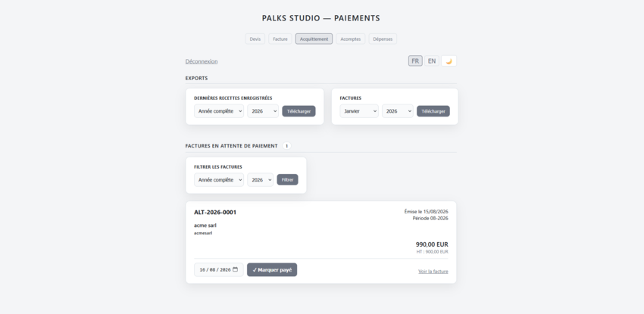Viewport: 644px width, 314px height.
Task: Mark invoice ALT-2026-0001 as payé
Action: tap(272, 269)
